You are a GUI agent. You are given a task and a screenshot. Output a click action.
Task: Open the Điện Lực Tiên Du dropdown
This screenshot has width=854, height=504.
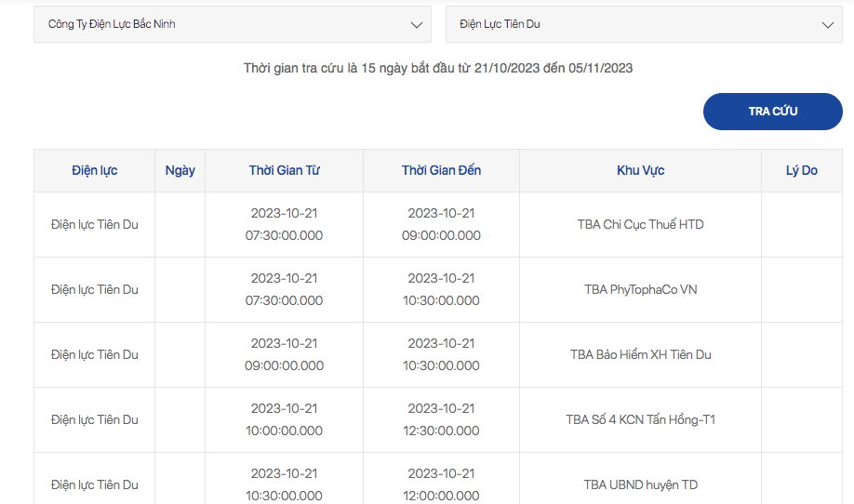coord(644,24)
